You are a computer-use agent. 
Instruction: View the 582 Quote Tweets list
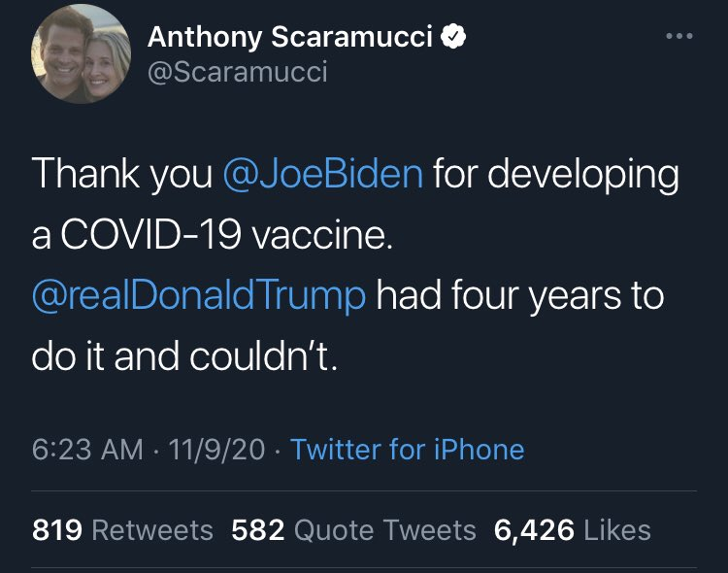click(354, 529)
